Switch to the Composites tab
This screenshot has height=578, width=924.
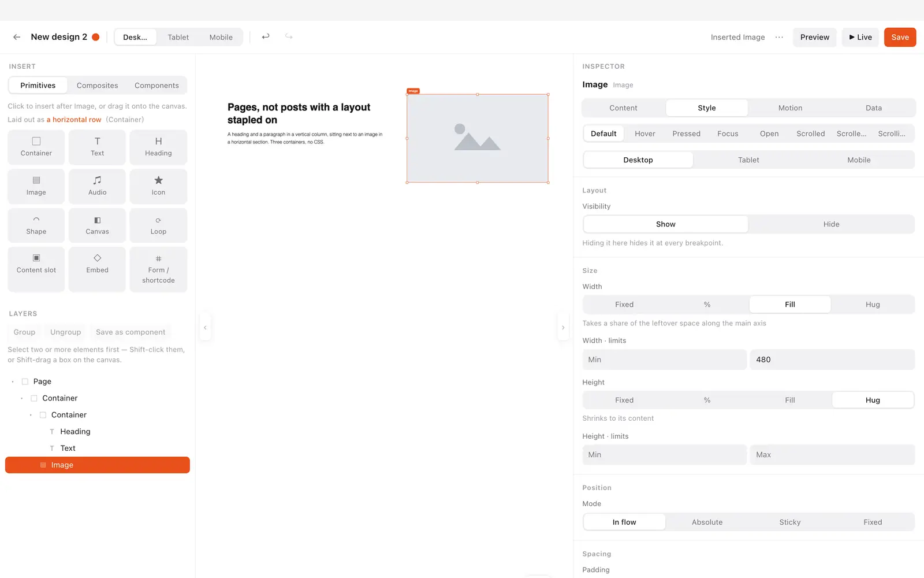click(97, 86)
